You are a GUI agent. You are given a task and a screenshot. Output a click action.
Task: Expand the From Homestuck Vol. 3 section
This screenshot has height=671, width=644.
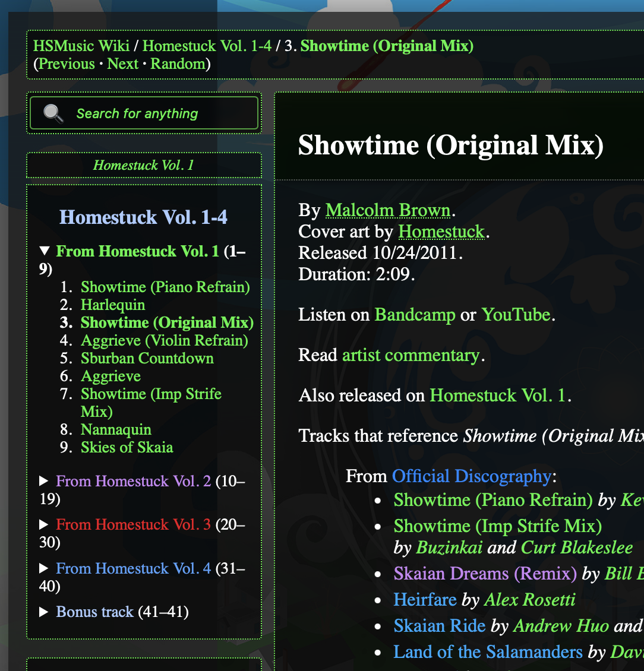44,524
